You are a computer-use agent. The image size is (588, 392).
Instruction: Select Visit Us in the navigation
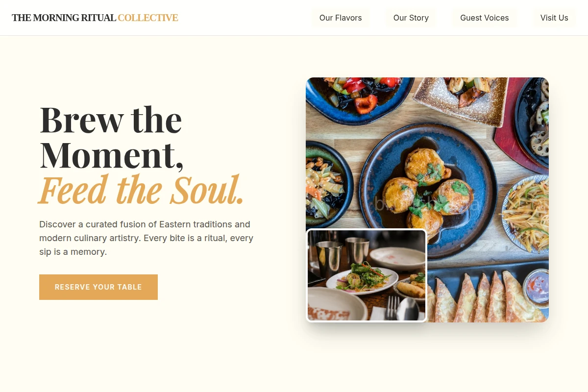tap(554, 18)
